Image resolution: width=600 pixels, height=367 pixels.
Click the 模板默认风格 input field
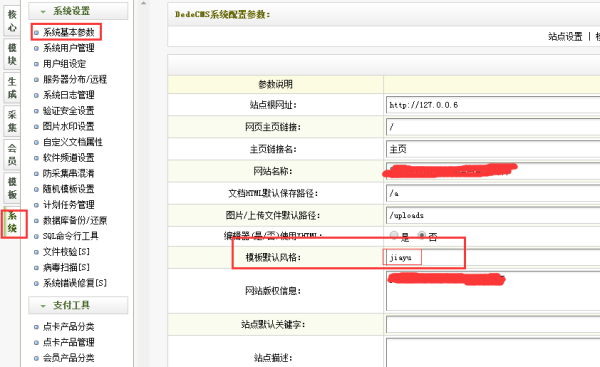coord(493,257)
